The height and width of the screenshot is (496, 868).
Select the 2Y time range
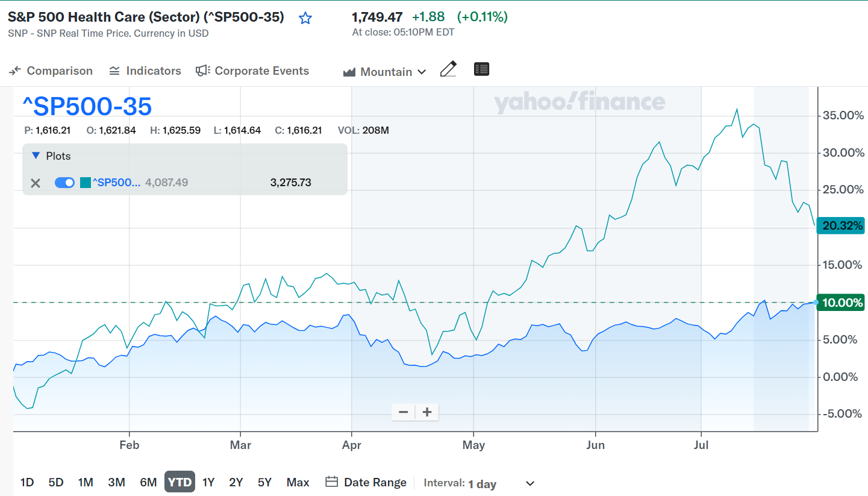236,482
